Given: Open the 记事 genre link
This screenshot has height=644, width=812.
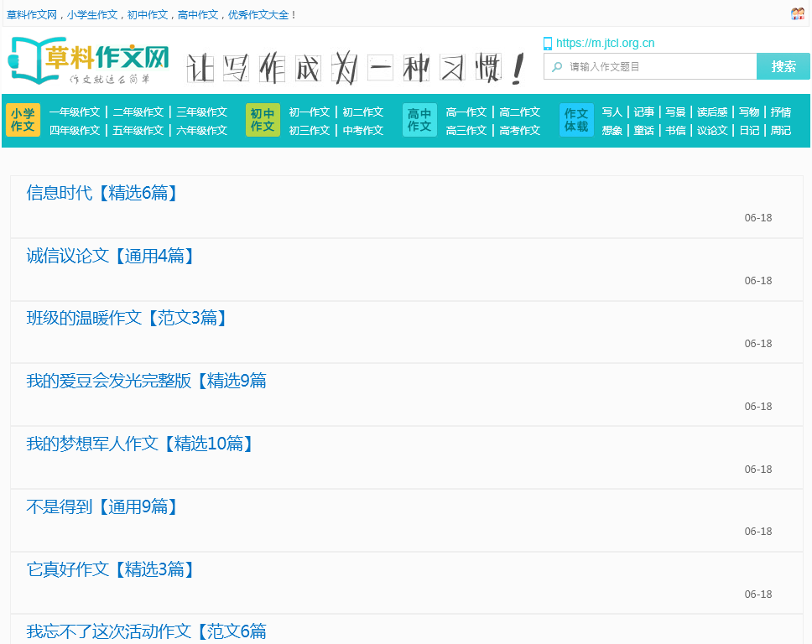Looking at the screenshot, I should (x=643, y=112).
